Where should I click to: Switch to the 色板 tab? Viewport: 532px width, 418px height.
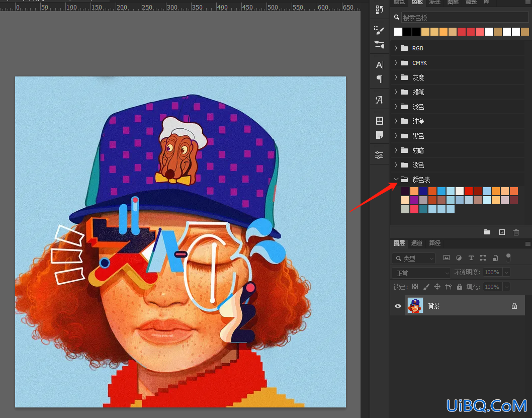point(417,2)
